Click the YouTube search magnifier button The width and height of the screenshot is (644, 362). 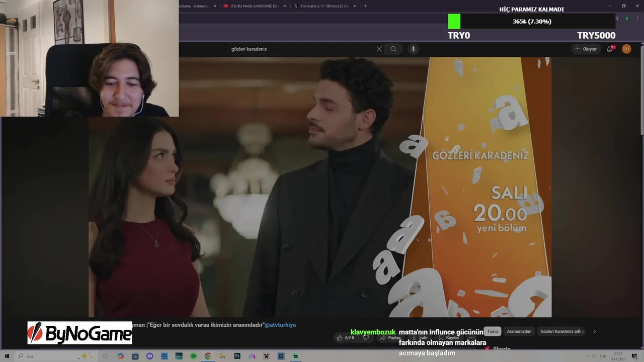pyautogui.click(x=393, y=49)
